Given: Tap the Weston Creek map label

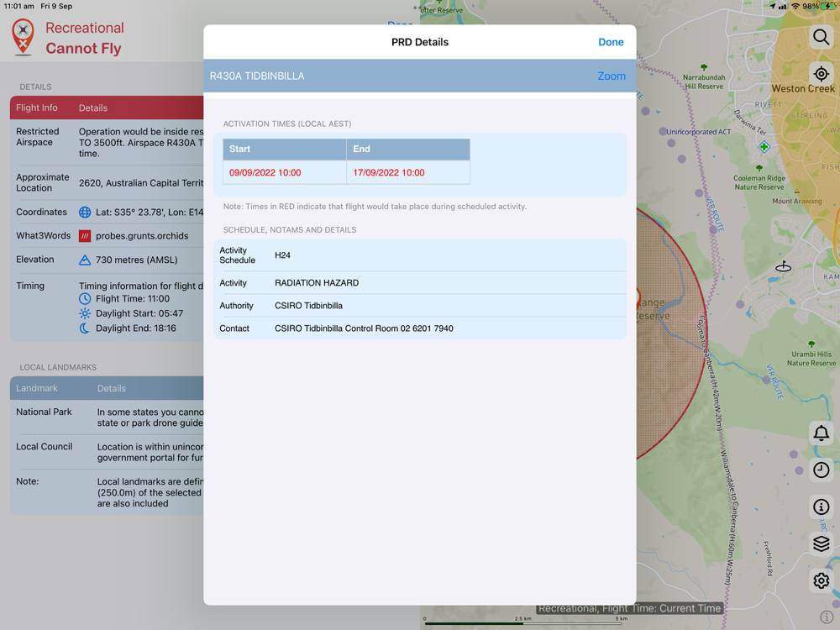Looking at the screenshot, I should coord(802,88).
